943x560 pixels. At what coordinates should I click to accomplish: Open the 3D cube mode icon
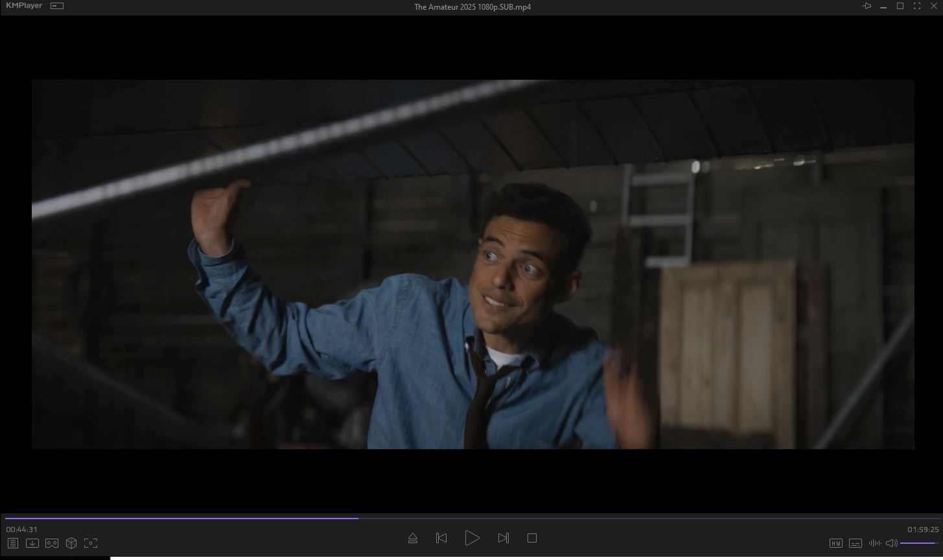coord(71,543)
